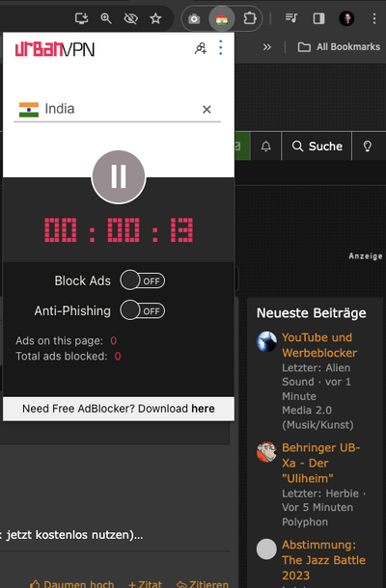Viewport: 386px width, 588px height.
Task: Click the Download here AdBlocker link
Action: (x=204, y=409)
